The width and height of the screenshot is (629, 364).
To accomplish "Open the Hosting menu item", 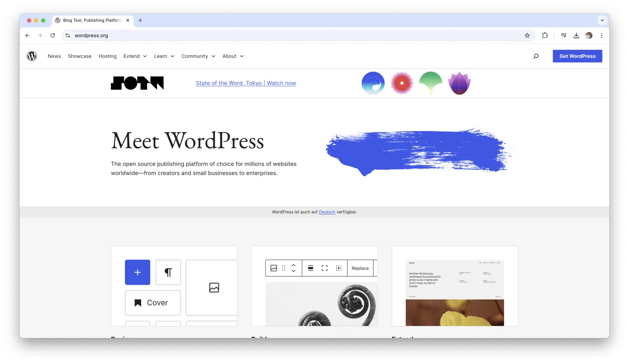I will point(108,56).
